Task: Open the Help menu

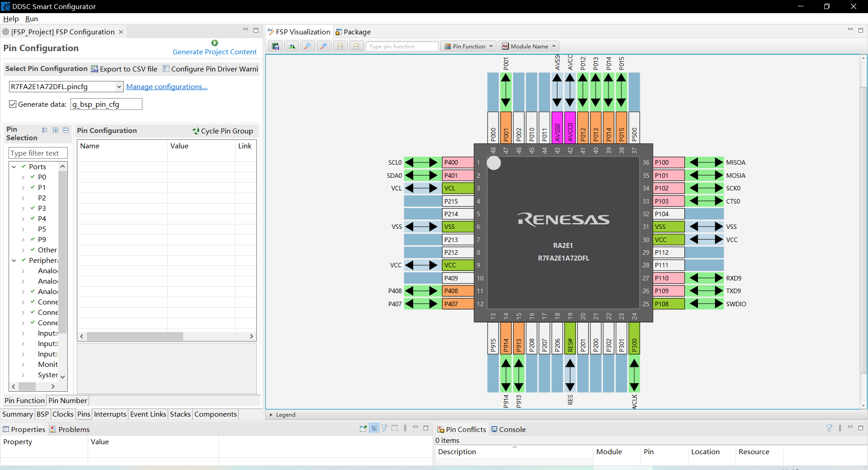Action: (x=11, y=19)
